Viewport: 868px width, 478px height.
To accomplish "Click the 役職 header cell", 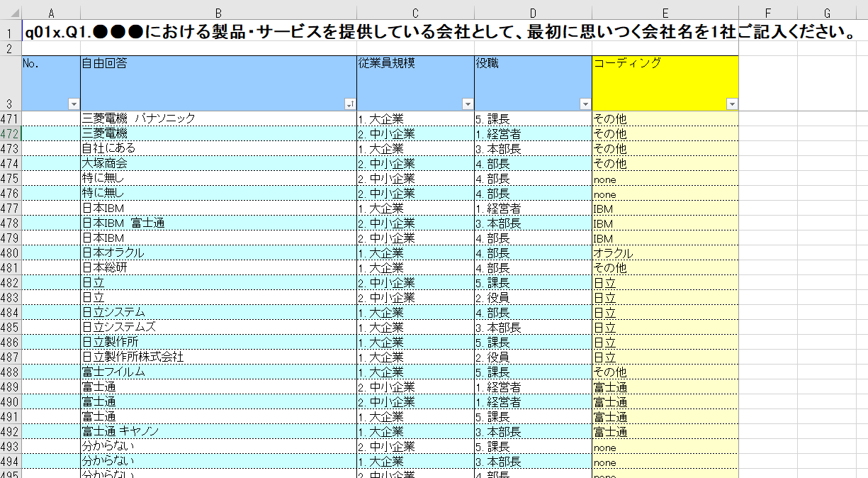I will [x=533, y=83].
